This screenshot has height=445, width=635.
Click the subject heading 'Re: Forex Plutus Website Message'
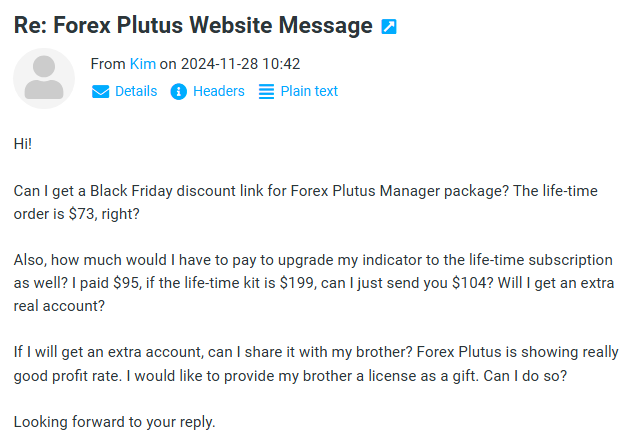193,26
